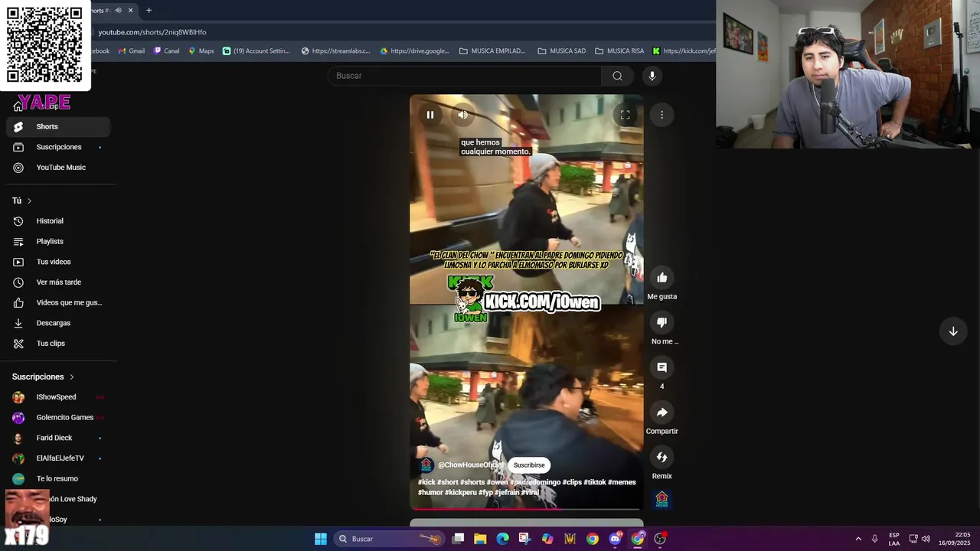Open Tus videos in the sidebar
This screenshot has width=980, height=551.
[x=58, y=262]
